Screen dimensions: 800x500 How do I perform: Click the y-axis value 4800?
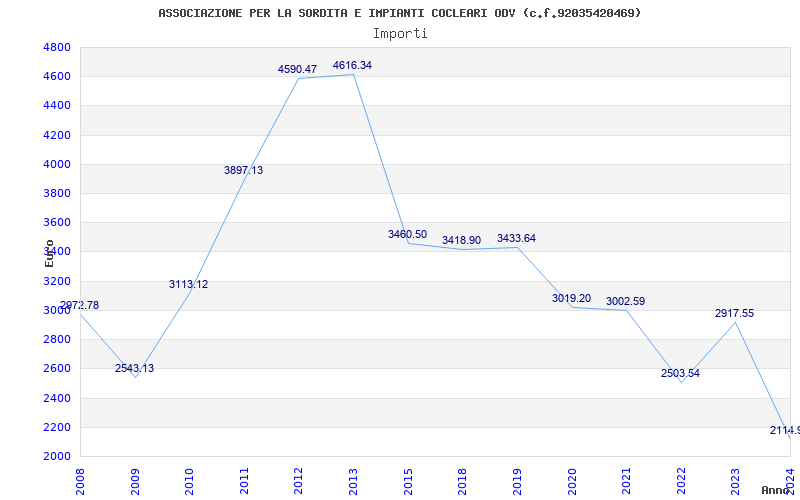[x=57, y=47]
